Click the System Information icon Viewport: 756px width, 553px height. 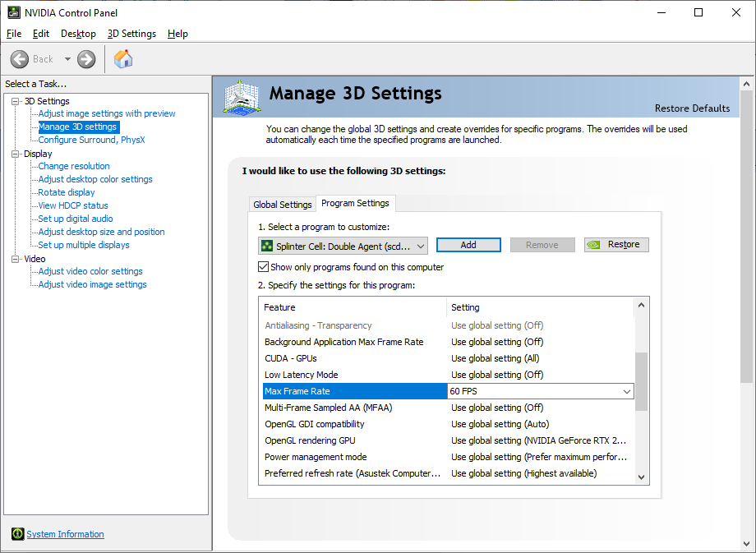(18, 534)
